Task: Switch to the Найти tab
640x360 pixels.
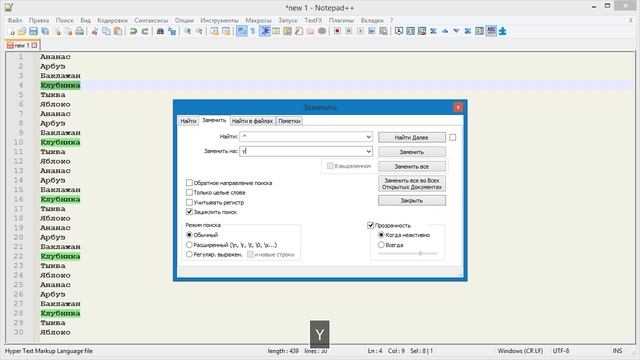Action: 188,121
